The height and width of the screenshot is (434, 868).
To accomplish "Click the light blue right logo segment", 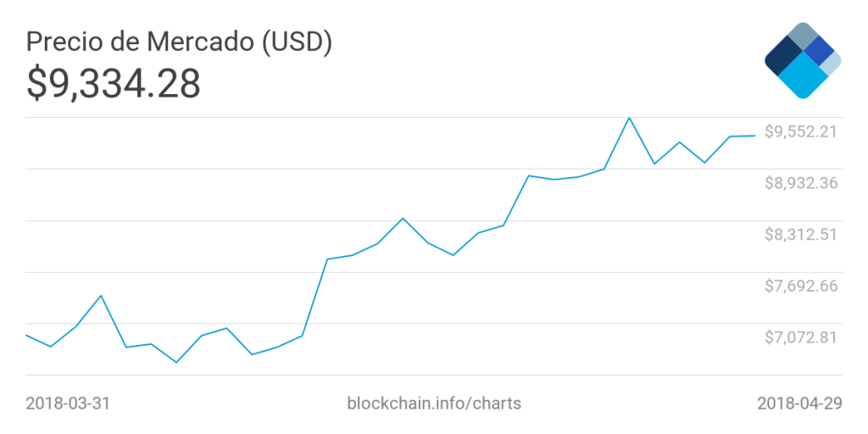I will [832, 64].
